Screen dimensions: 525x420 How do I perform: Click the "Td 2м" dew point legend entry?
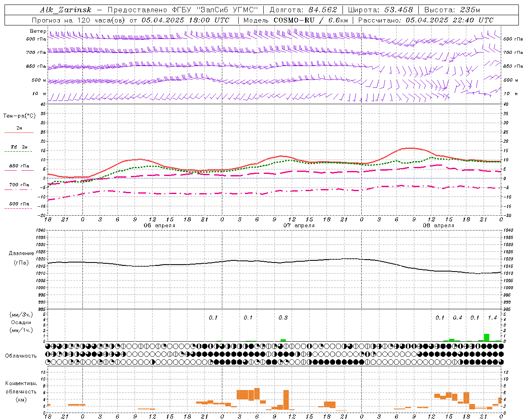[x=19, y=147]
